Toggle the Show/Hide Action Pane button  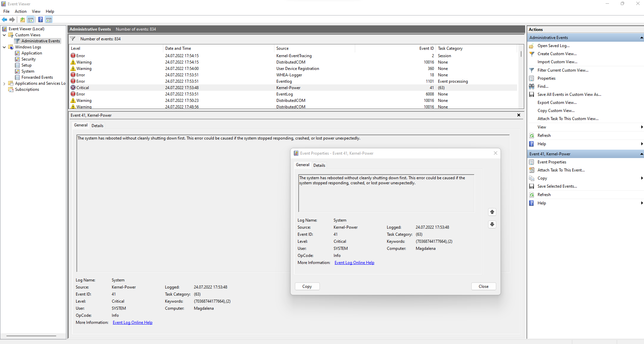[x=49, y=20]
